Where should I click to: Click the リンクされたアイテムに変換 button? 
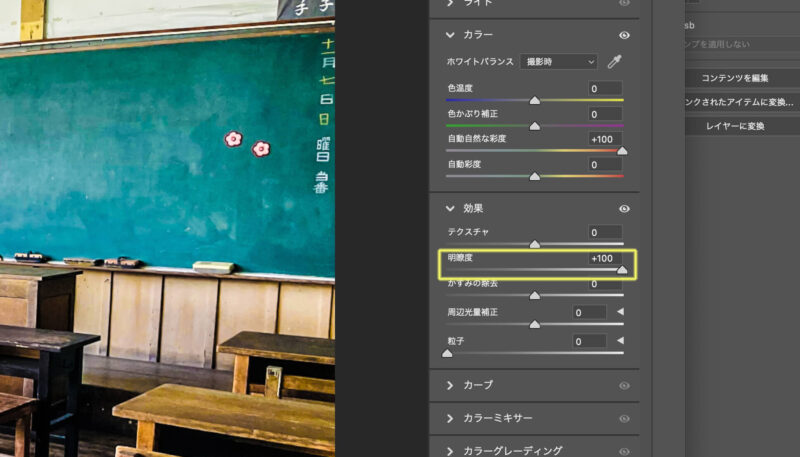point(742,102)
